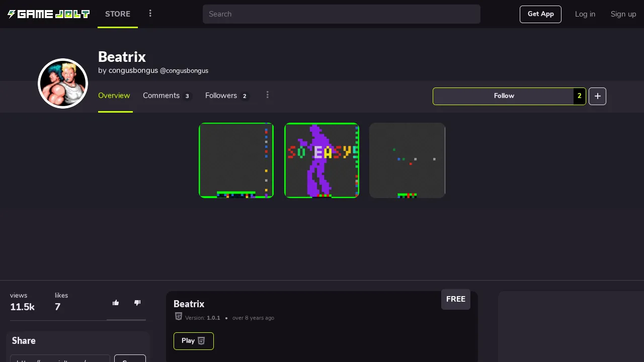Open the purple dancer SO EASY screenshot
Screen dimensions: 644x362
coord(322,160)
